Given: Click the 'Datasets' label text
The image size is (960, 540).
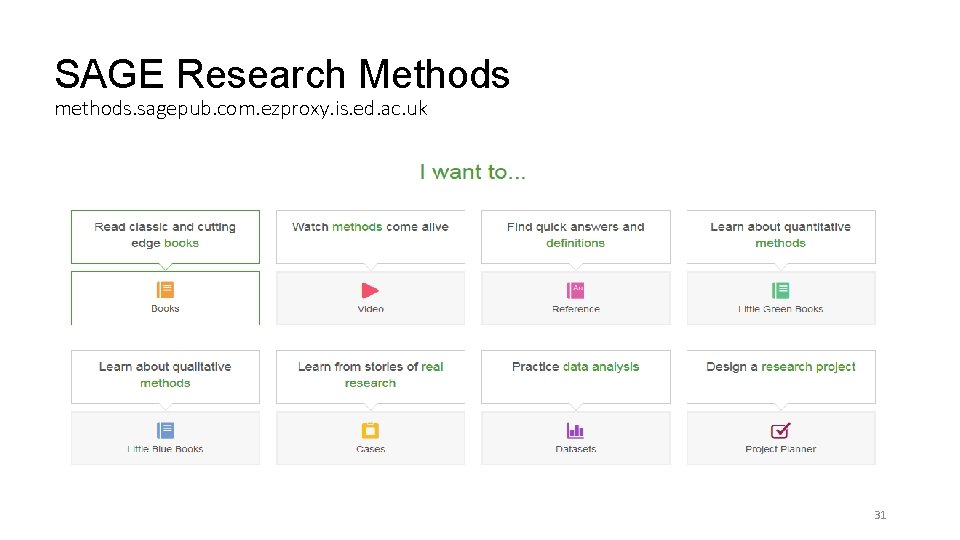Looking at the screenshot, I should (576, 449).
